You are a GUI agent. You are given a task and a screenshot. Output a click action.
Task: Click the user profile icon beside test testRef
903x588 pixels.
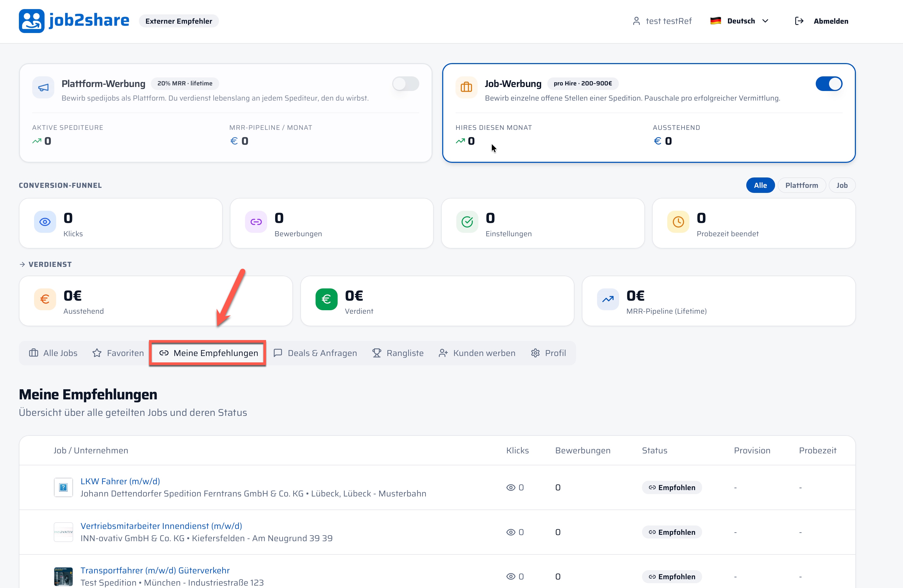pyautogui.click(x=636, y=21)
